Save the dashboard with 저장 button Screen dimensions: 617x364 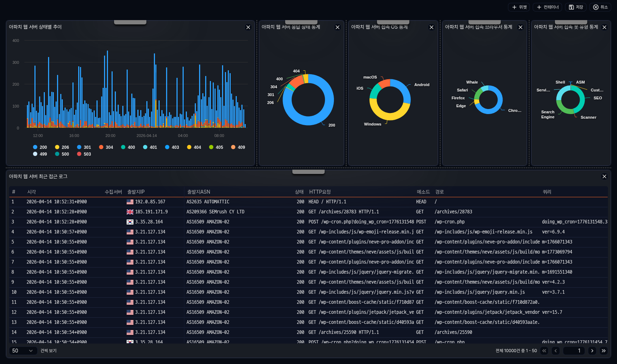click(576, 7)
